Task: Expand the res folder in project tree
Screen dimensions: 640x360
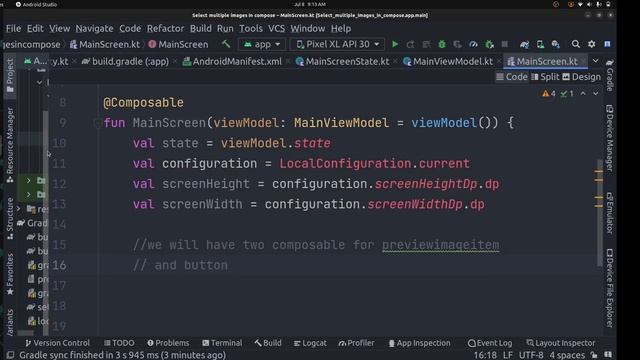Action: coord(19,209)
